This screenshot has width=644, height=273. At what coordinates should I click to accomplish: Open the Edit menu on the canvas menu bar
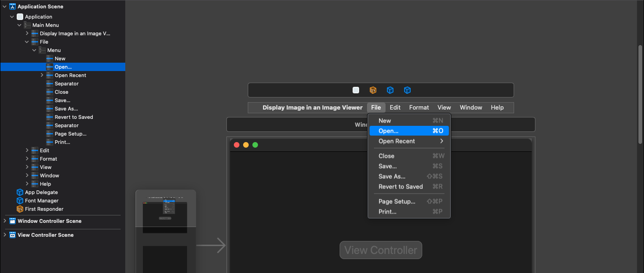tap(395, 107)
